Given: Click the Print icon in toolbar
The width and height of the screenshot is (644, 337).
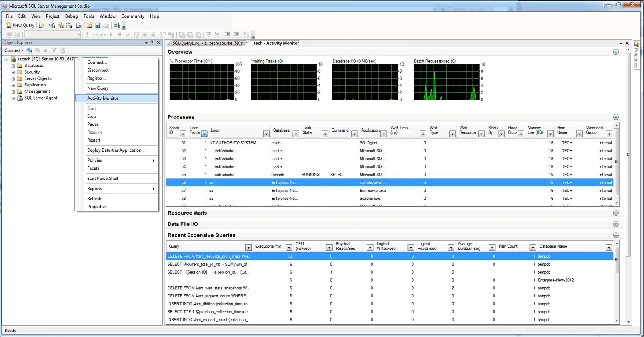Looking at the screenshot, I should (106, 25).
